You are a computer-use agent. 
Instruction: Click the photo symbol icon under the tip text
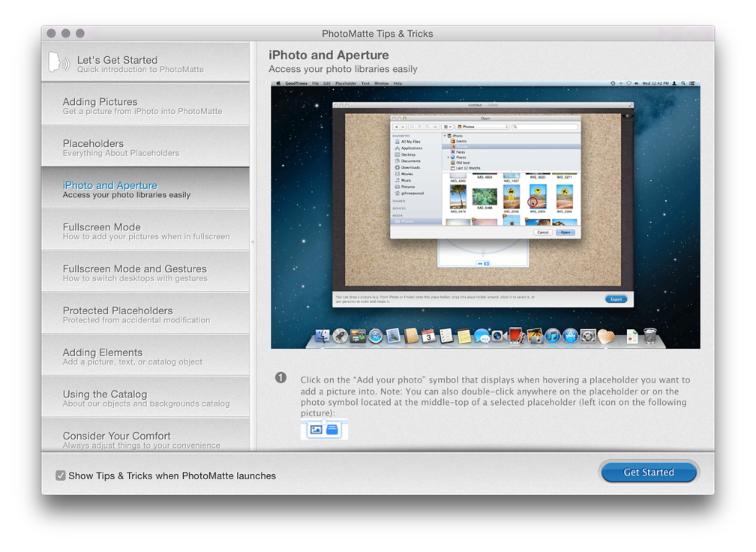[x=316, y=430]
